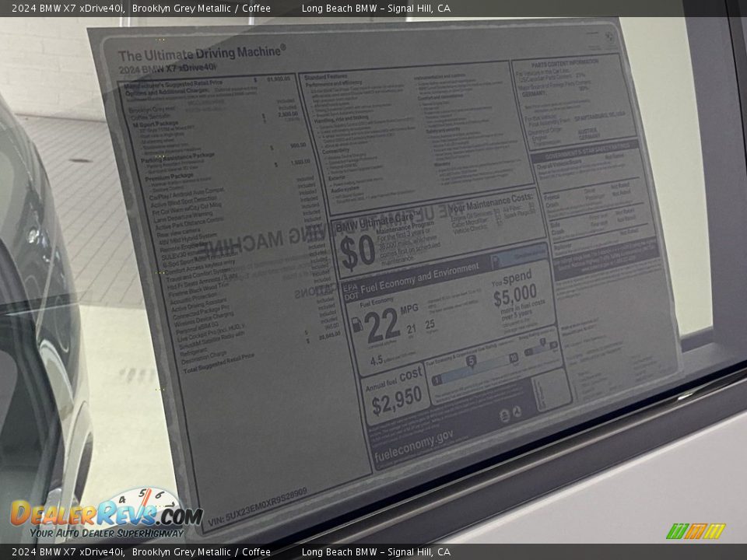Screen dimensions: 747x560
Task: Click the 'BMW Ultimate Care' label
Action: (x=378, y=221)
